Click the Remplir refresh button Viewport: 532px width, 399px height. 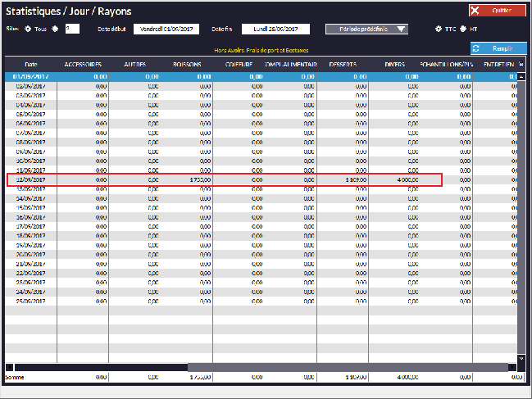498,48
